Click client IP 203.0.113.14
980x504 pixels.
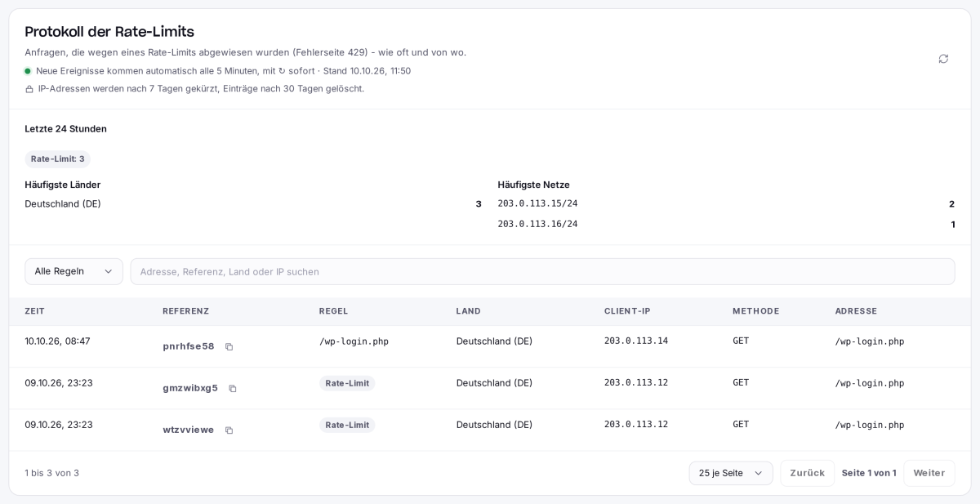tap(636, 341)
